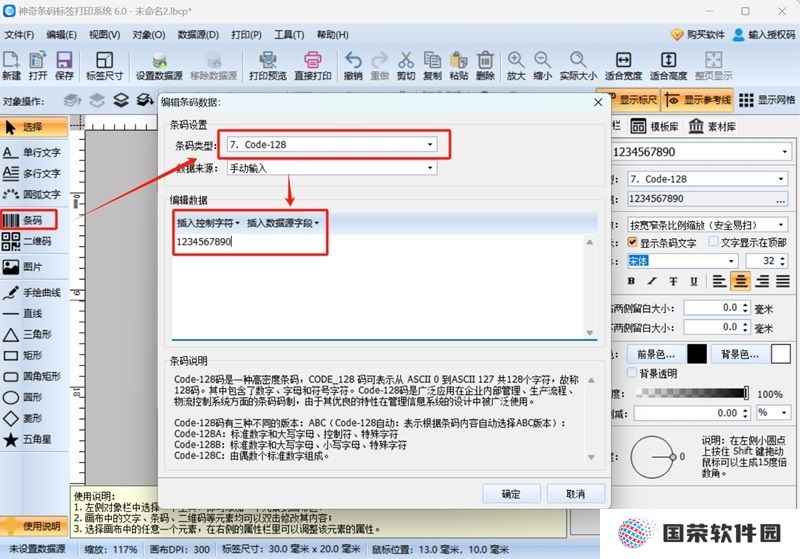Click the 新建 (New) toolbar icon

coord(11,65)
